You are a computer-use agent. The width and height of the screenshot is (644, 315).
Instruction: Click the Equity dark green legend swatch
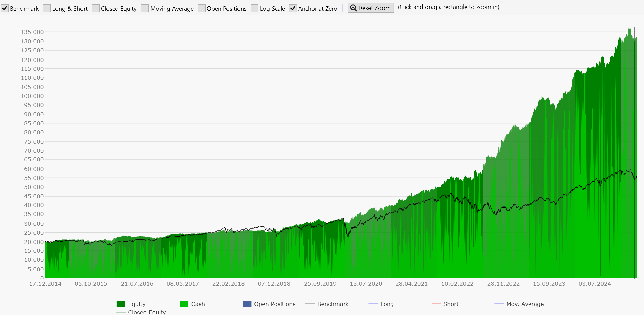click(121, 304)
